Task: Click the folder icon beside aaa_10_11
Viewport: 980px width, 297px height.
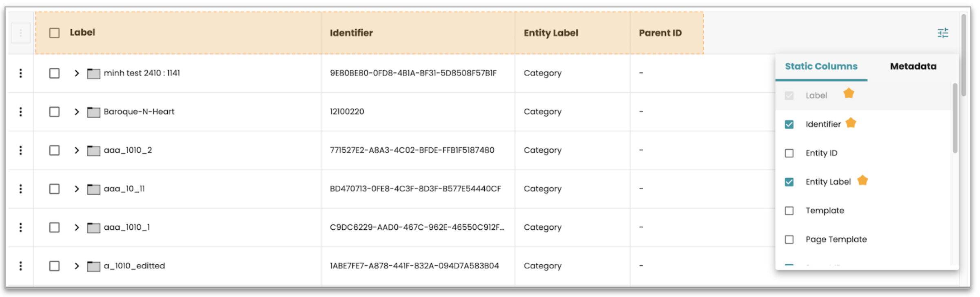Action: 93,189
